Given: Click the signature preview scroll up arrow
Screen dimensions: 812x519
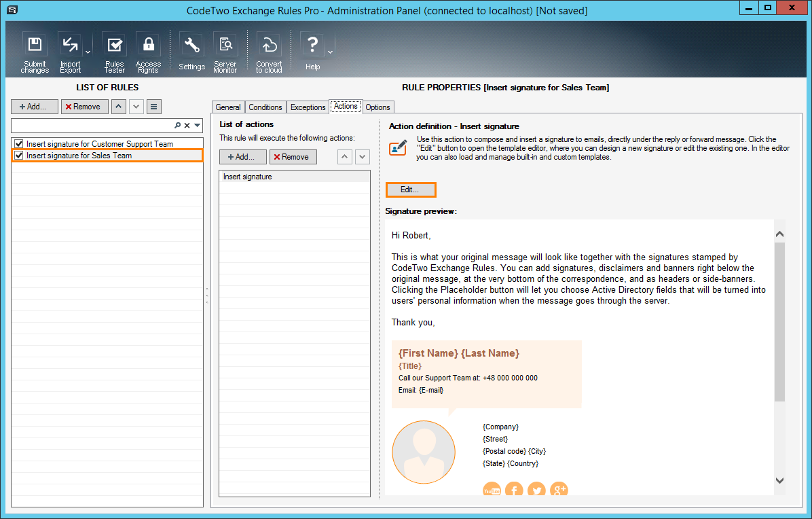Looking at the screenshot, I should (x=780, y=234).
